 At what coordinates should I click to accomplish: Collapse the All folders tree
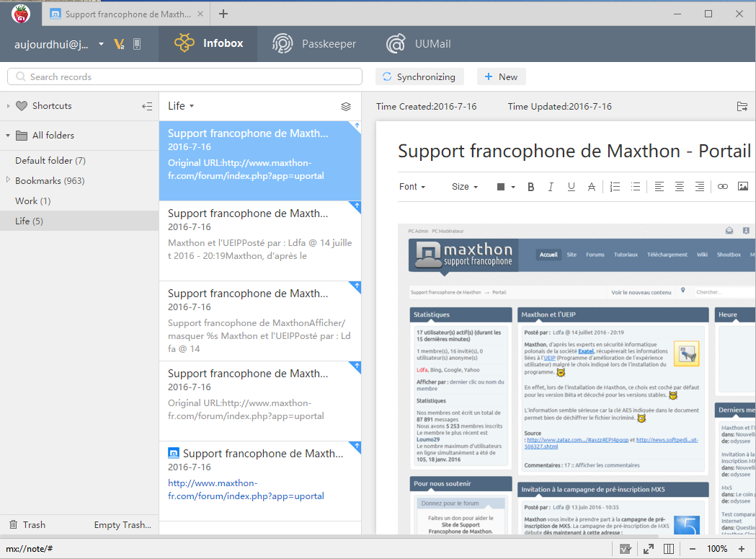[8, 136]
